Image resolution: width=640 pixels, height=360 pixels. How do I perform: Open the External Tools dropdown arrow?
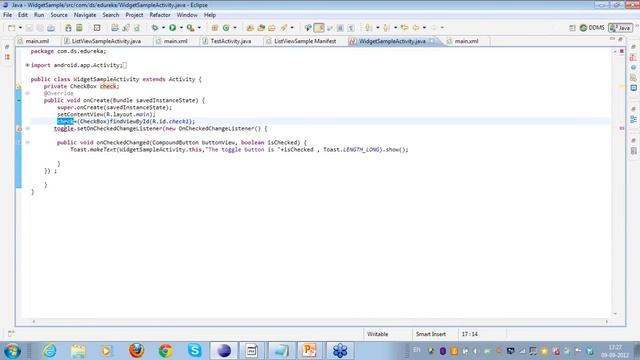[x=199, y=28]
